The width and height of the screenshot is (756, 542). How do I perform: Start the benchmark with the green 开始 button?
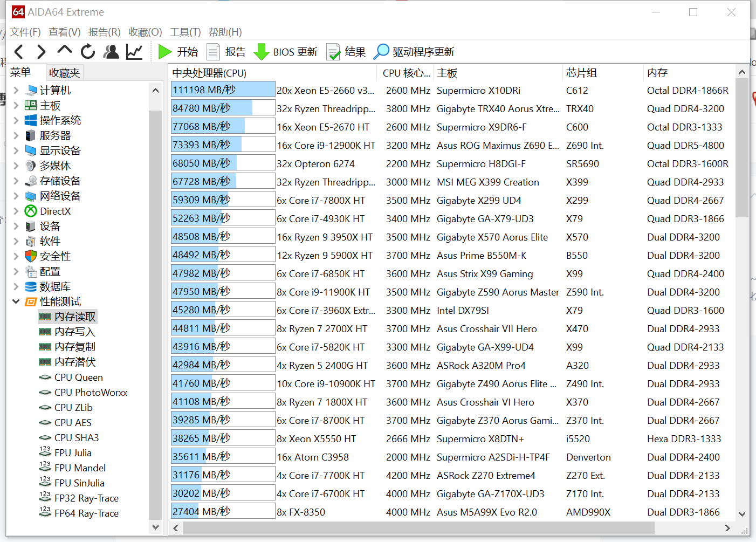[x=178, y=52]
